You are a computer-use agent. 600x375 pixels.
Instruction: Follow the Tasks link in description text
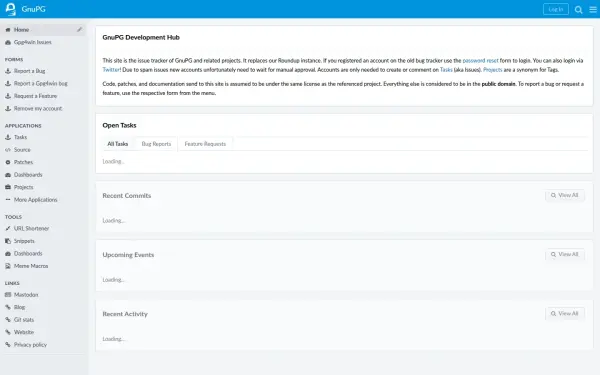coord(446,70)
